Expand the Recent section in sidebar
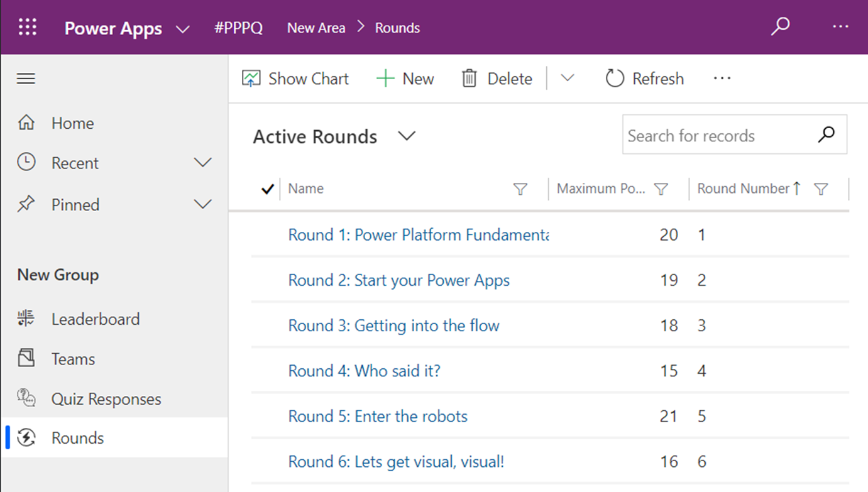Screen dimensions: 868x492 coord(202,163)
